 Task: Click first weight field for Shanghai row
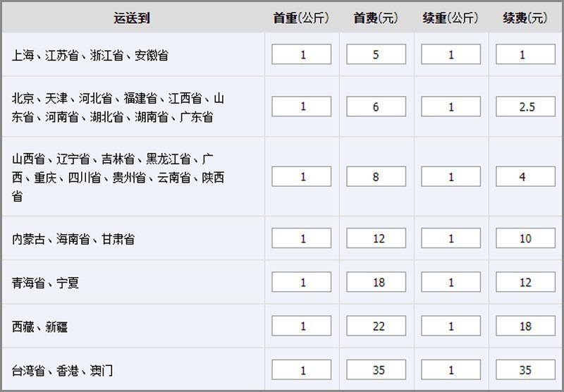point(302,54)
